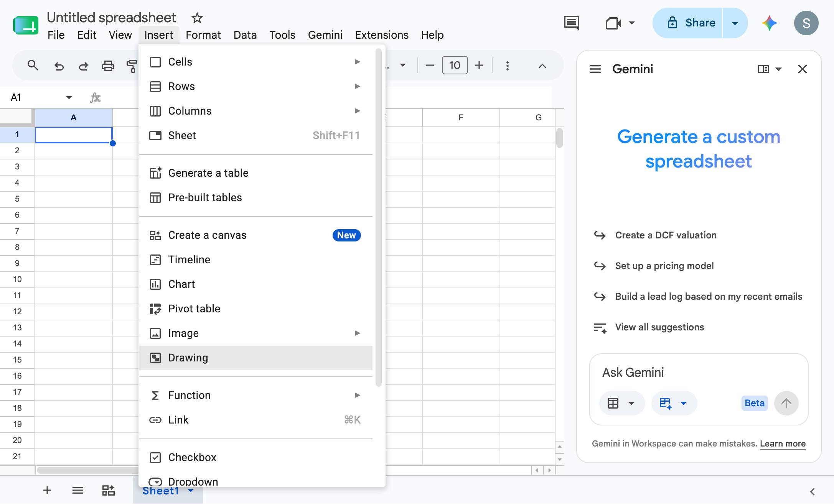
Task: Undo the last action
Action: [x=59, y=66]
